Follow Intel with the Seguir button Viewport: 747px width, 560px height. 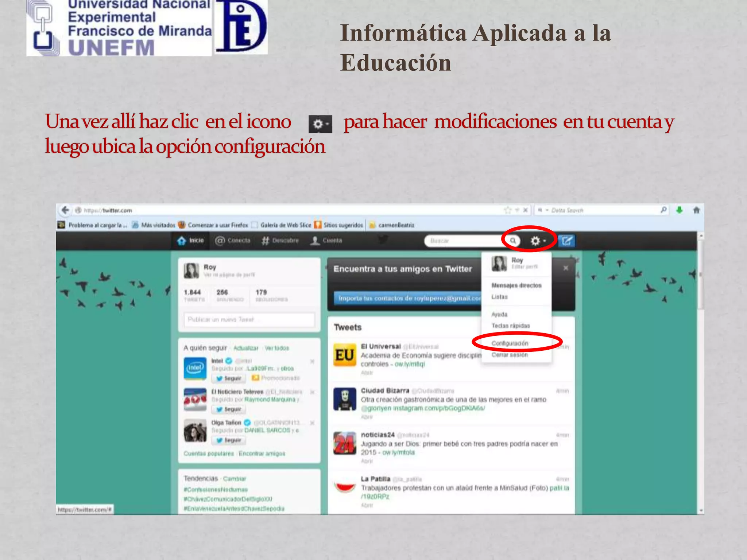click(229, 378)
